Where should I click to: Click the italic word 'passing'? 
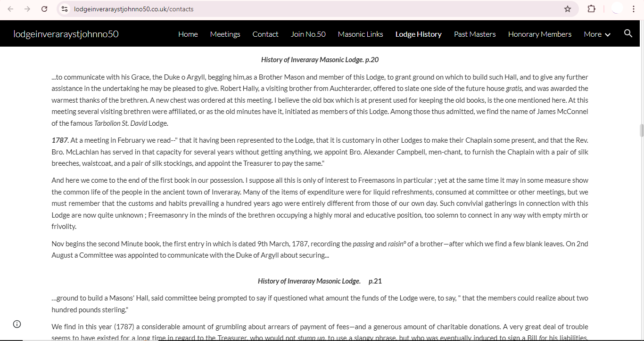click(x=363, y=244)
